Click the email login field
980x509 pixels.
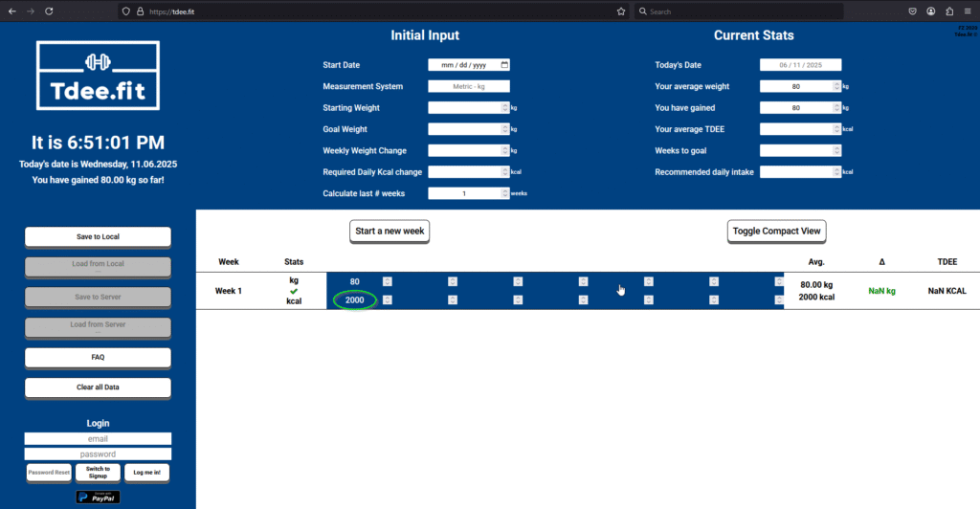98,439
